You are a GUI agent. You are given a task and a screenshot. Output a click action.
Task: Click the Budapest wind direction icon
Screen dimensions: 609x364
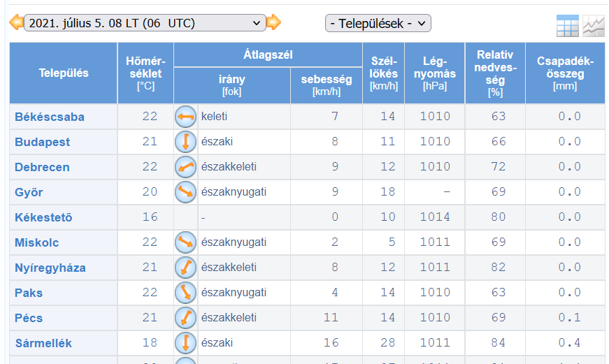click(185, 142)
